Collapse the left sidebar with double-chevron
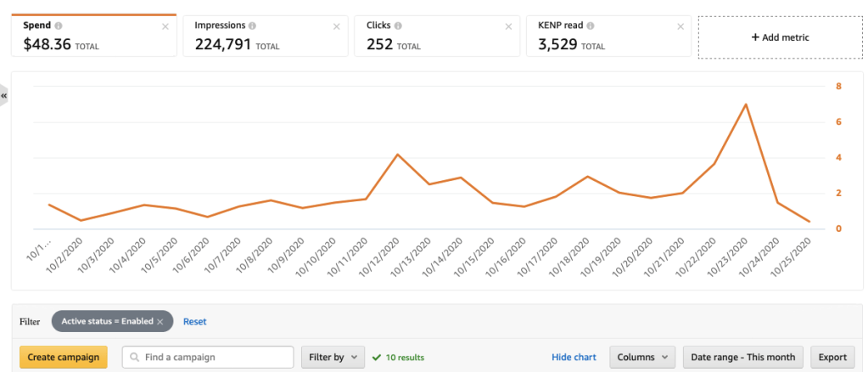This screenshot has width=868, height=372. tap(4, 96)
